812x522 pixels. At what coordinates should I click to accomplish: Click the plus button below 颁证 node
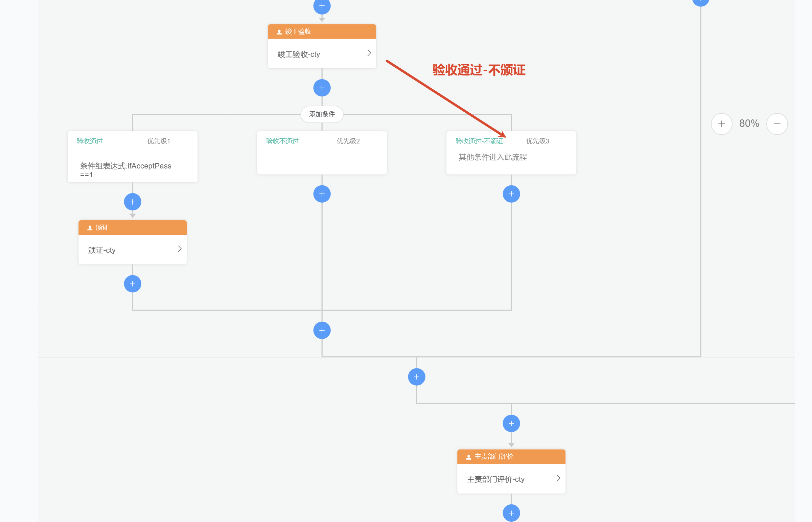click(x=133, y=284)
